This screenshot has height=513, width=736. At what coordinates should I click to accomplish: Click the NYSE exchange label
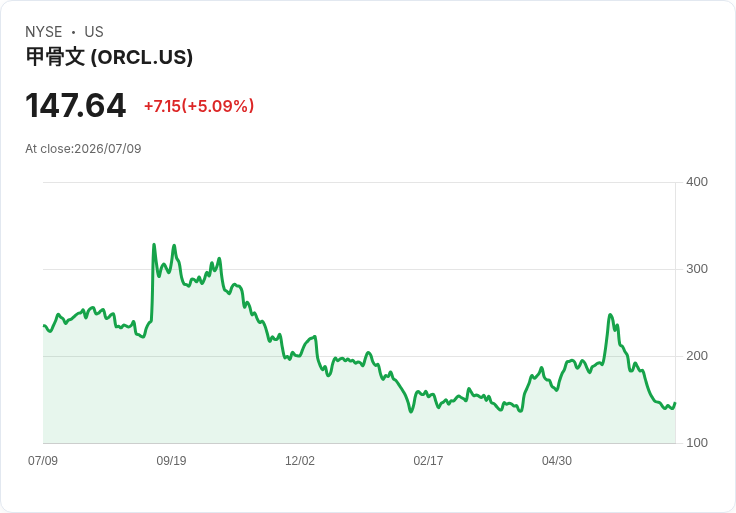pyautogui.click(x=44, y=32)
